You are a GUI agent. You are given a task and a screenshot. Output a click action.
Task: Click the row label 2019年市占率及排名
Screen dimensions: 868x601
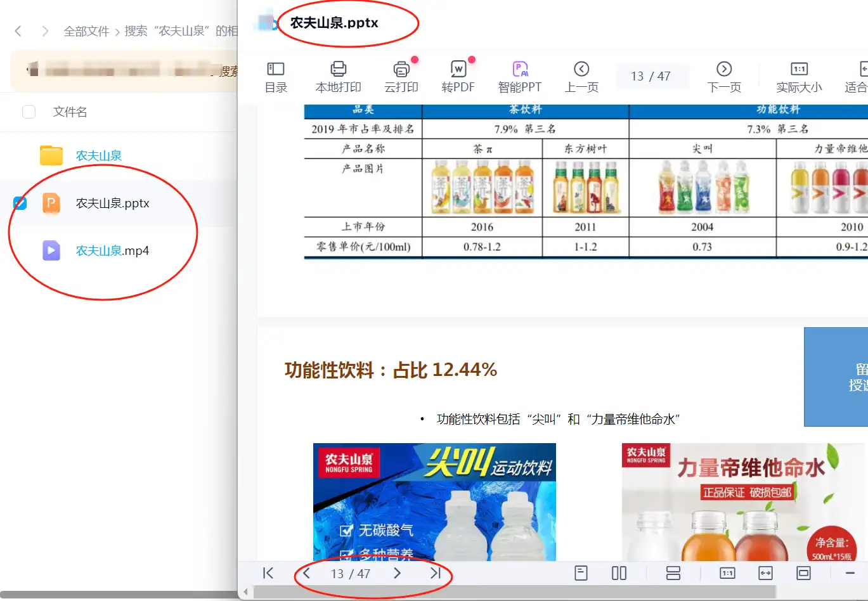click(x=363, y=129)
